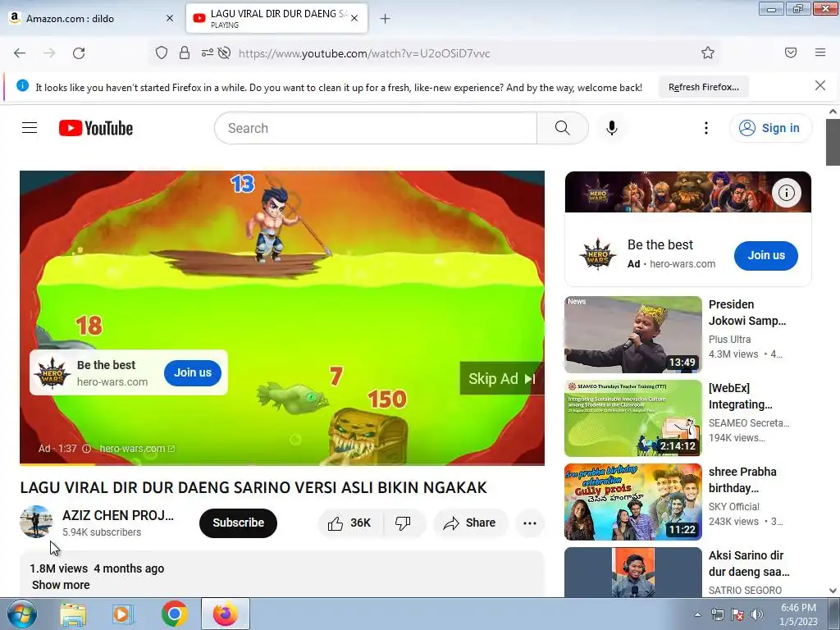The width and height of the screenshot is (840, 630).
Task: Skip the ad
Action: coord(501,379)
